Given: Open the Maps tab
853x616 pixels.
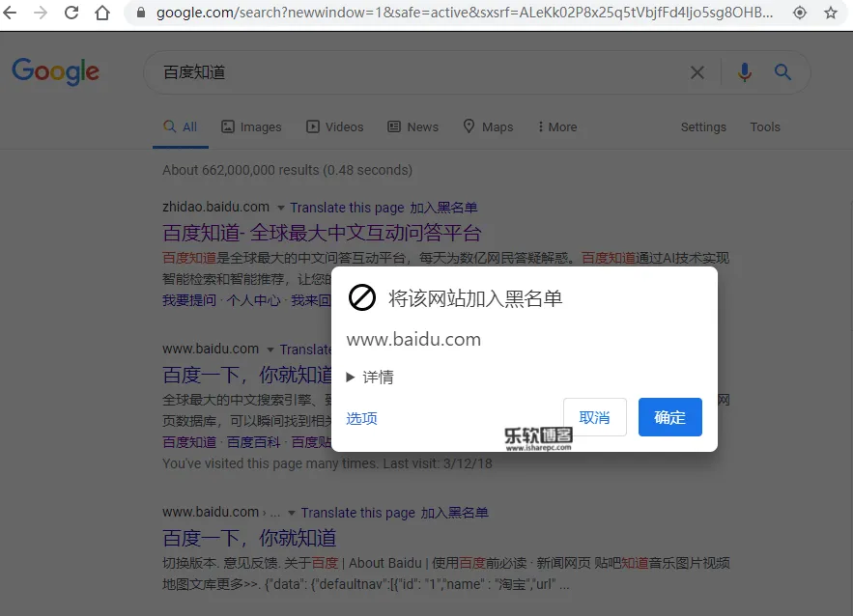Looking at the screenshot, I should pyautogui.click(x=488, y=127).
